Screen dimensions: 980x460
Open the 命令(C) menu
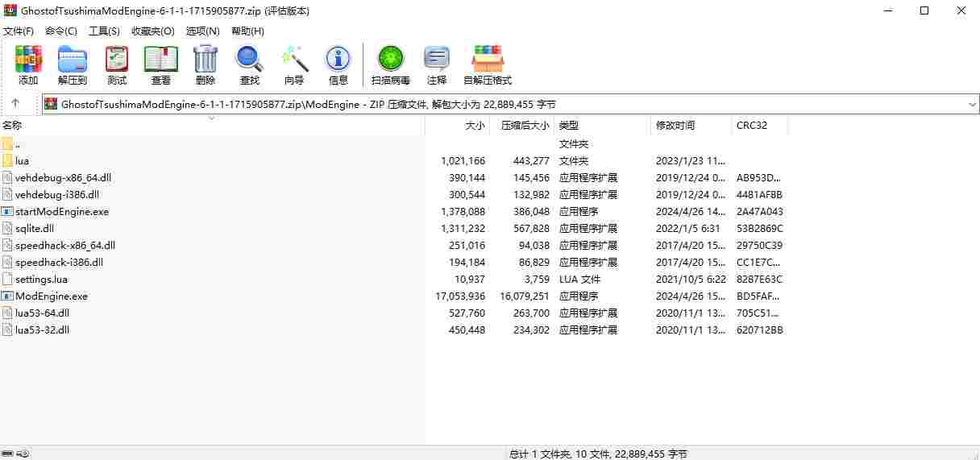pyautogui.click(x=61, y=31)
